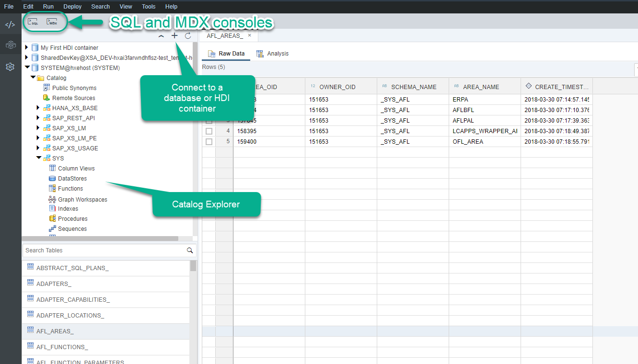Expand the SAP_XS_LM_PE schema
Screen dimensions: 638x364
[38, 138]
